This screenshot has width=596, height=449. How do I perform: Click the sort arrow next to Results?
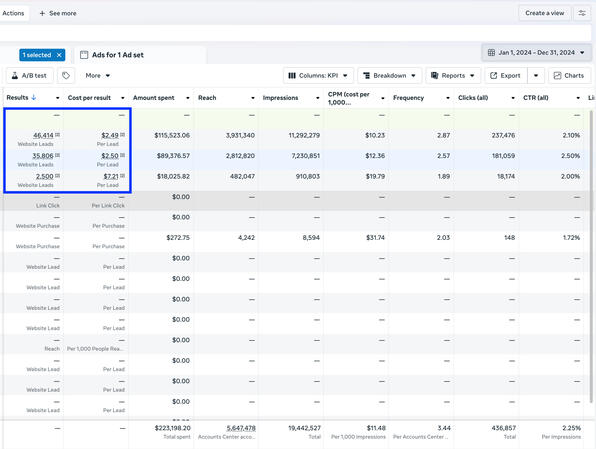click(34, 97)
